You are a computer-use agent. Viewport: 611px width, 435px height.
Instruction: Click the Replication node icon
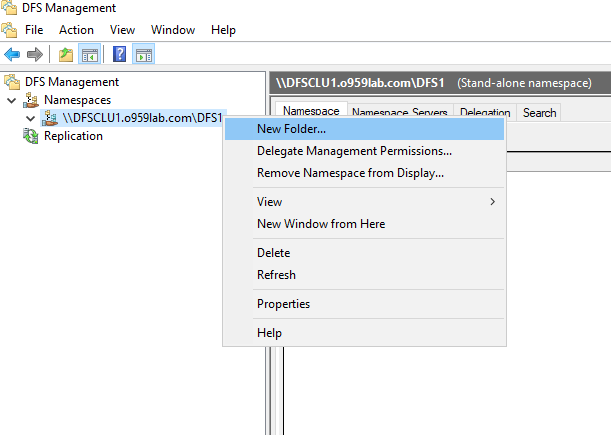pos(31,136)
